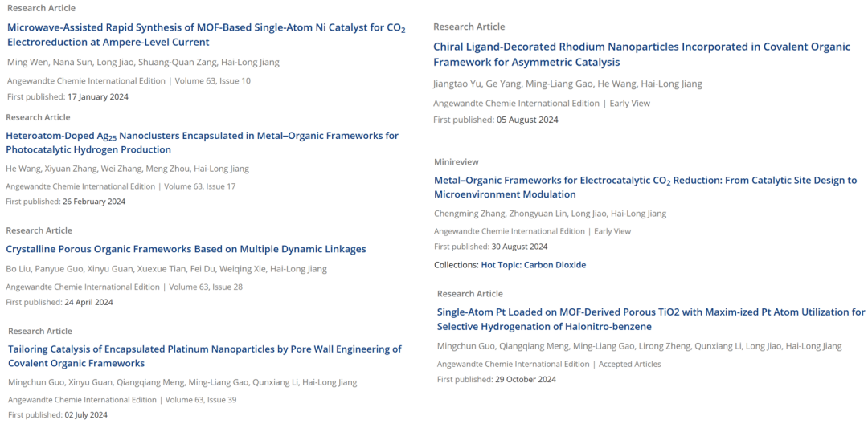This screenshot has height=424, width=868.
Task: Open Crystalline Porous Organic Frameworks article link
Action: click(186, 249)
